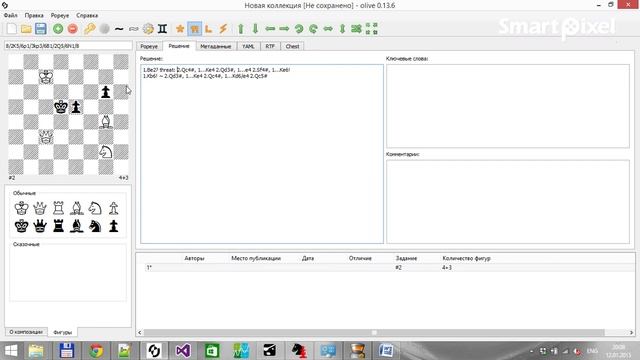Click the orange lightning bolt icon
The height and width of the screenshot is (360, 640).
(223, 29)
